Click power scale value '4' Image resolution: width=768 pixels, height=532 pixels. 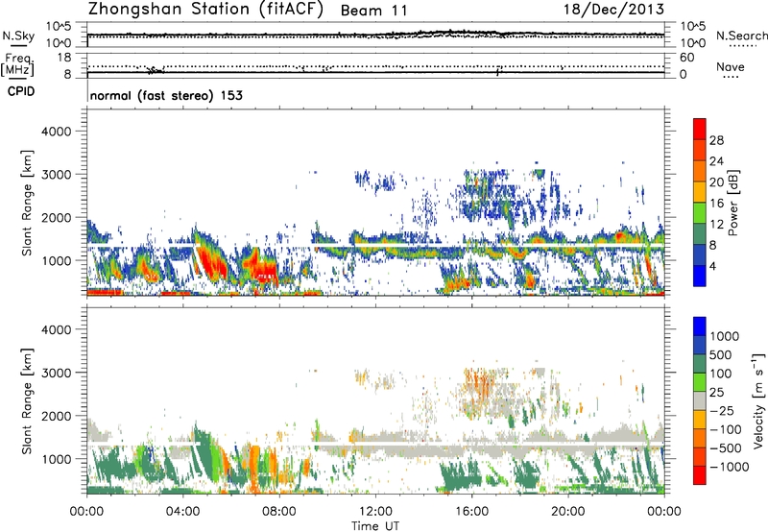(x=712, y=266)
